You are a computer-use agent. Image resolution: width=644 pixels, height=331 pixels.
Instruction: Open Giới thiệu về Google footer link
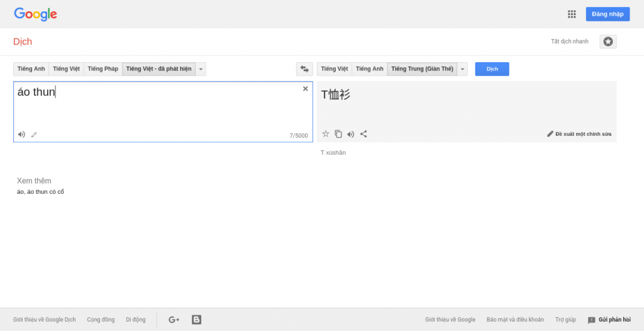click(x=450, y=320)
